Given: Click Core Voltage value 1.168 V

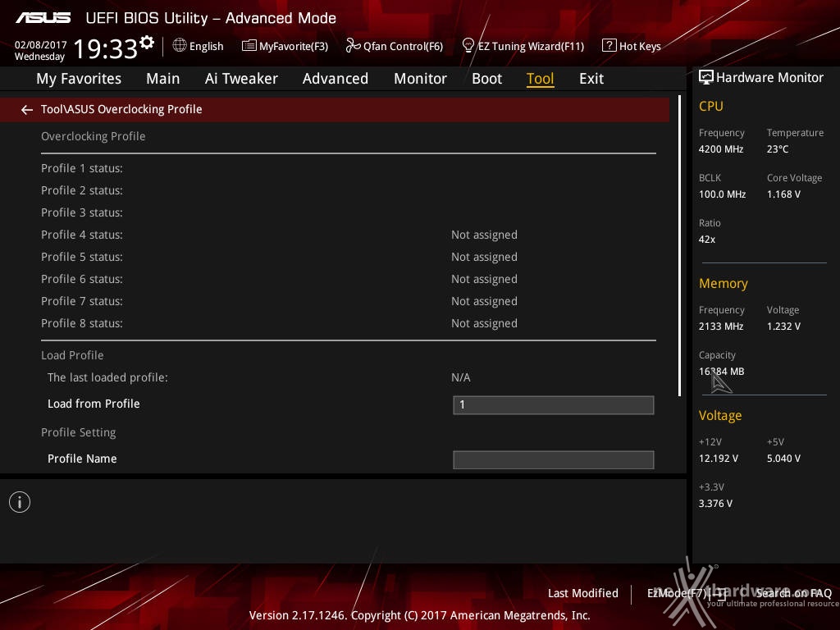Looking at the screenshot, I should coord(783,194).
